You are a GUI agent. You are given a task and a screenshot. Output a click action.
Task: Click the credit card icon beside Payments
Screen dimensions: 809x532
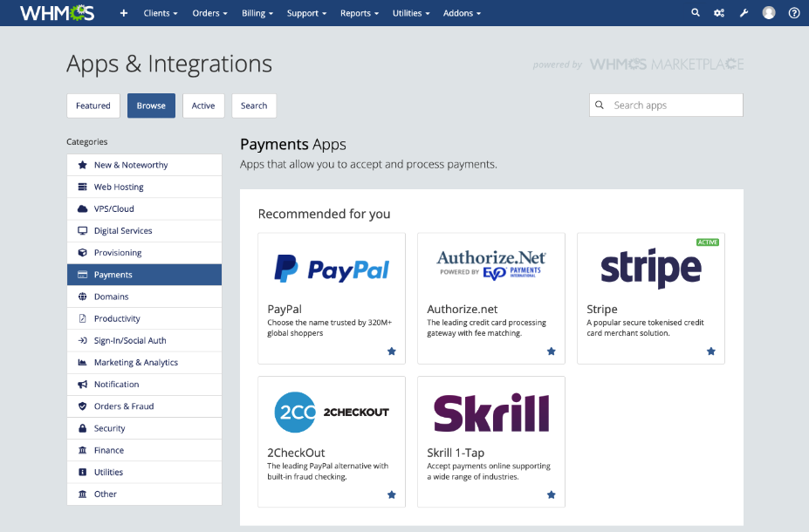82,275
